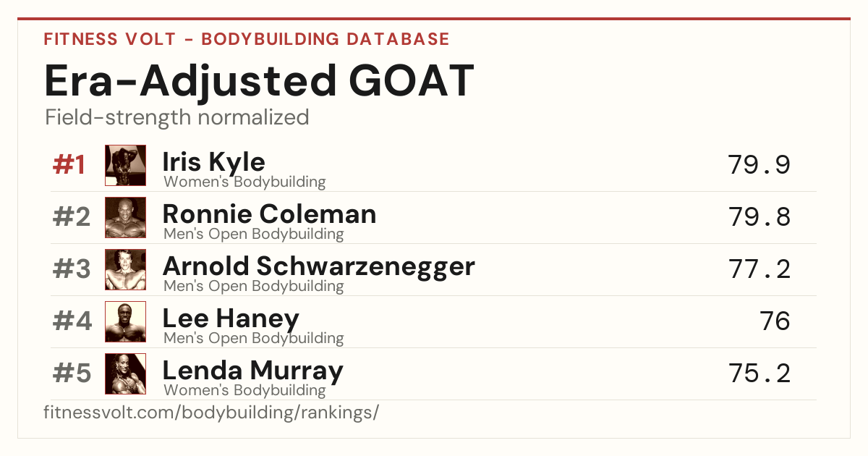Click the 79.8 score for Ronnie Coleman
This screenshot has height=456, width=868.
(759, 217)
